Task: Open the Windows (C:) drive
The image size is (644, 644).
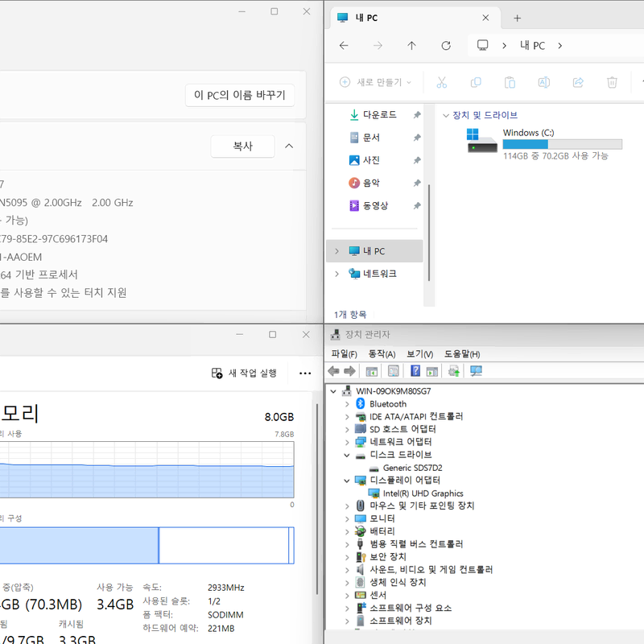Action: [545, 145]
